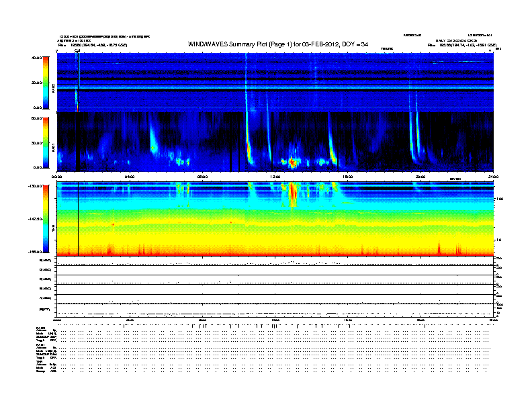Click 04:00 tick under the RAD1 spectrogram
This screenshot has height=411, width=532.
point(130,177)
